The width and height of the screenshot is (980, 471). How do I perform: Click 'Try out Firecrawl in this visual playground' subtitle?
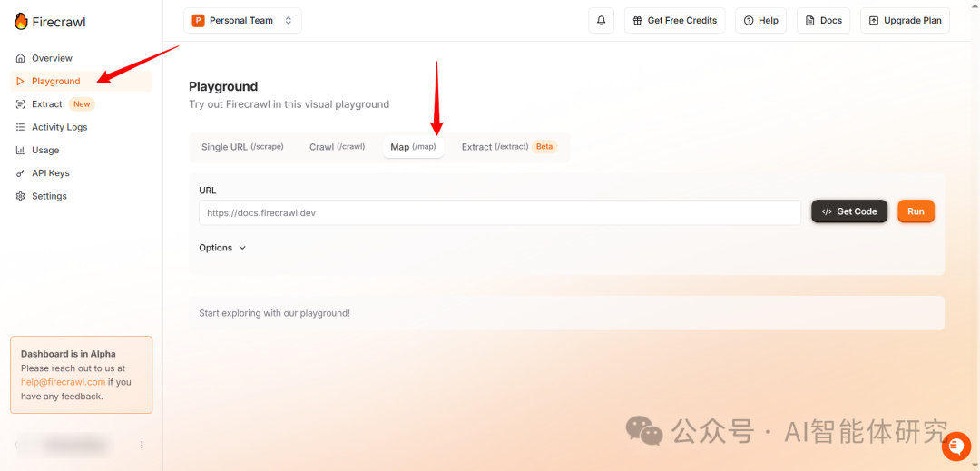tap(289, 104)
